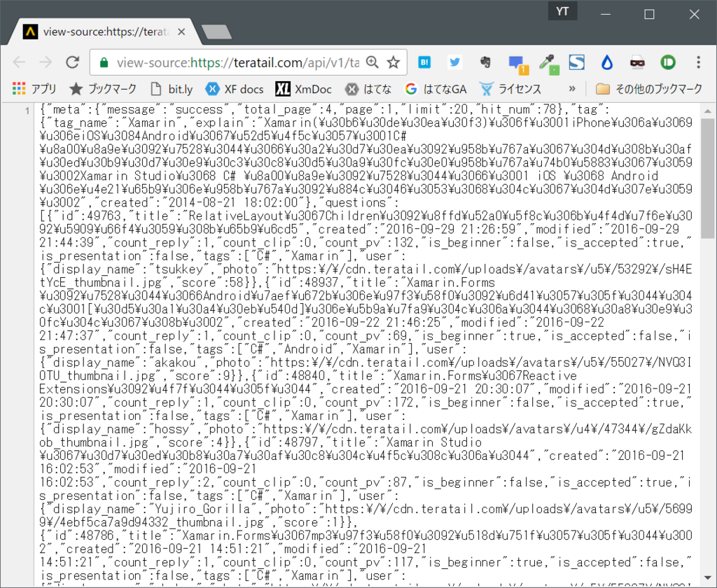Open the Evernote elephant extension

pos(485,62)
